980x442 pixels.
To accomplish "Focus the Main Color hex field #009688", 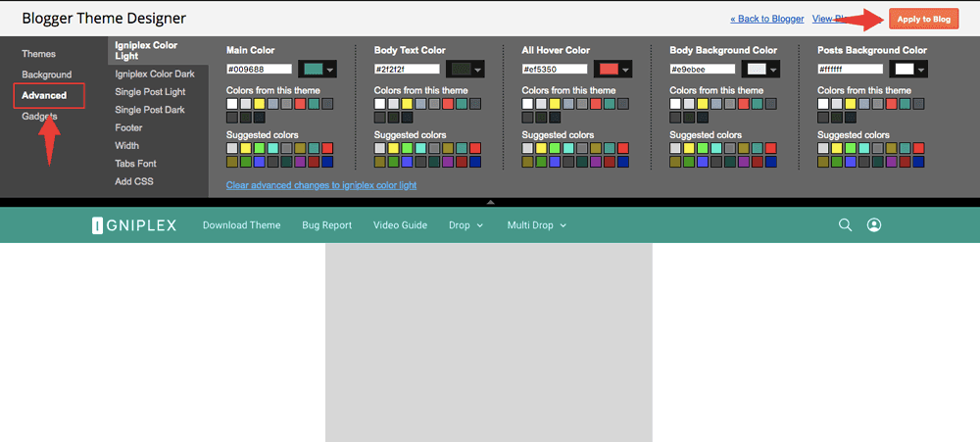I will (x=260, y=69).
